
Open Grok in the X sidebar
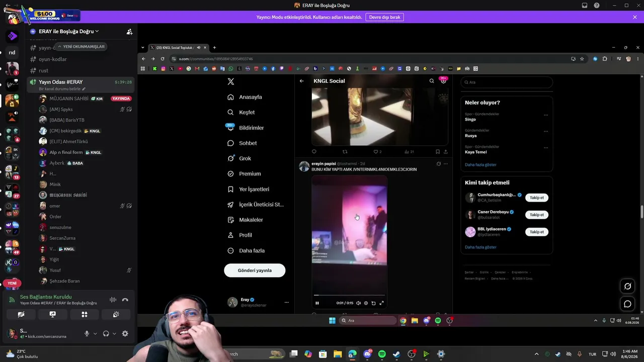click(x=245, y=158)
